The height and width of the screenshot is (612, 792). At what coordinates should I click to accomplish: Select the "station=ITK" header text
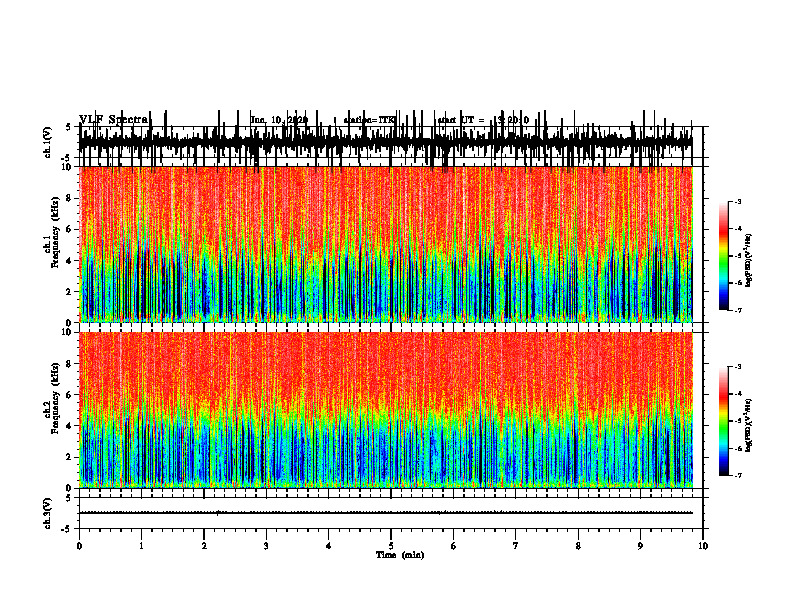pos(369,120)
